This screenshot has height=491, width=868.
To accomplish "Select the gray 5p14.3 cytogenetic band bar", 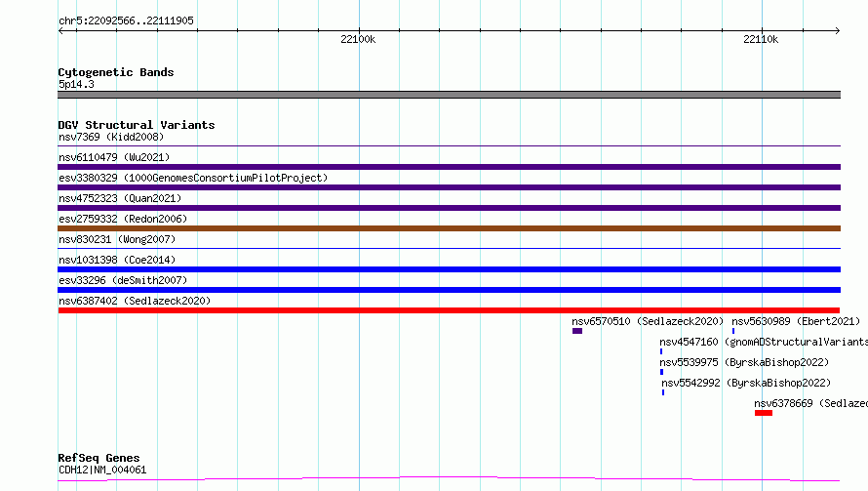I will point(449,95).
